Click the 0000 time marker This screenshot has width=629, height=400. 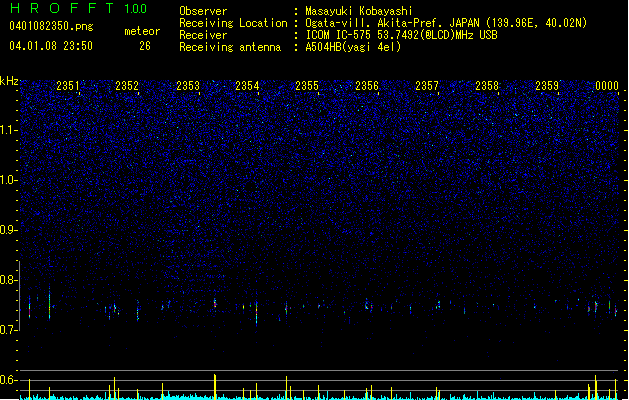tap(607, 86)
